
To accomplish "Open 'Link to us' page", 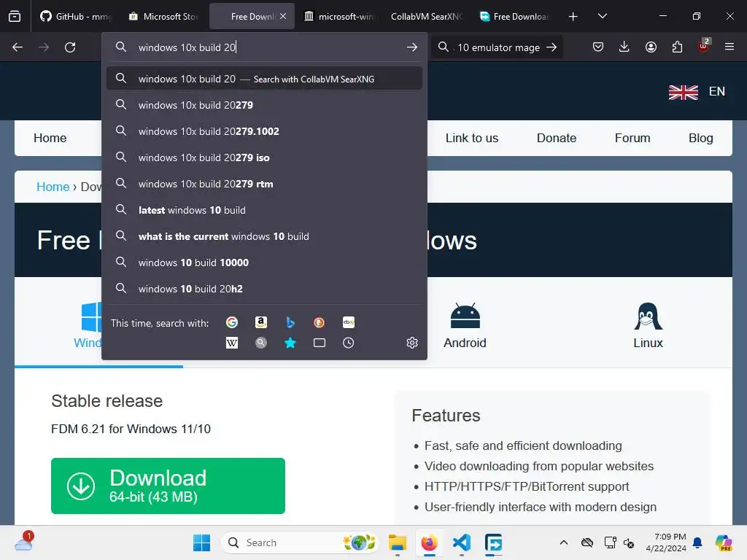I will pos(472,138).
